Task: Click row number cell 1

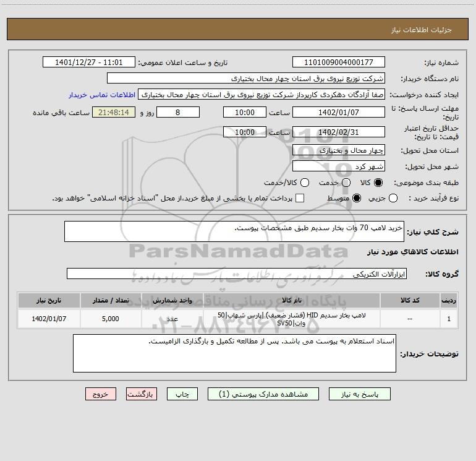Action: click(x=449, y=319)
